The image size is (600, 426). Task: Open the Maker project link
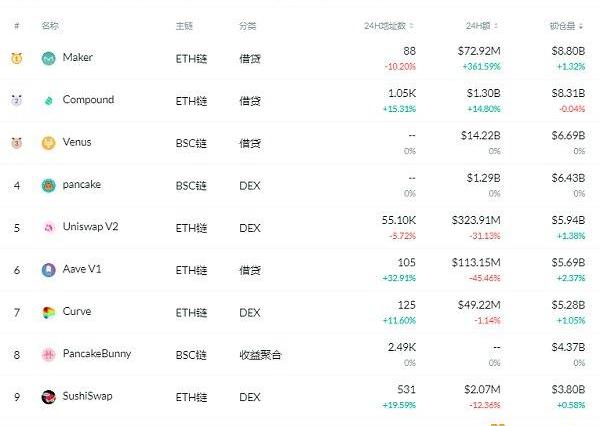point(77,58)
